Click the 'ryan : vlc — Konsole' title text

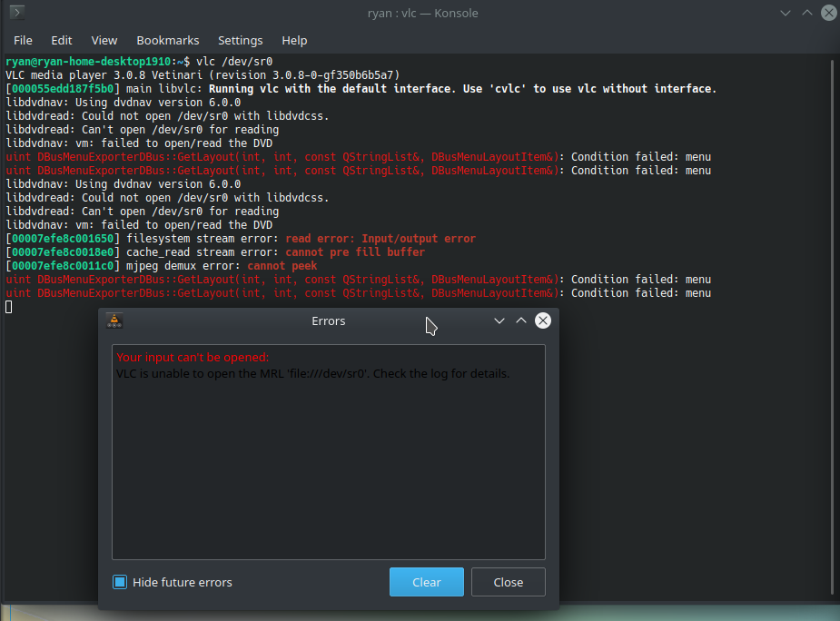tap(422, 14)
